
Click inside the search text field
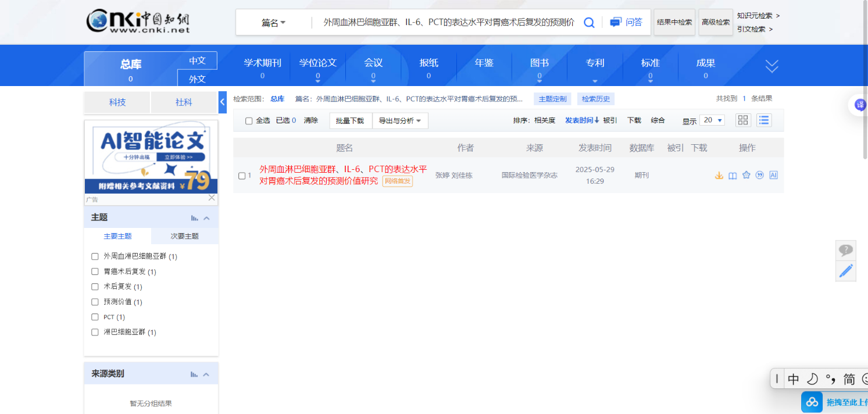[x=448, y=23]
